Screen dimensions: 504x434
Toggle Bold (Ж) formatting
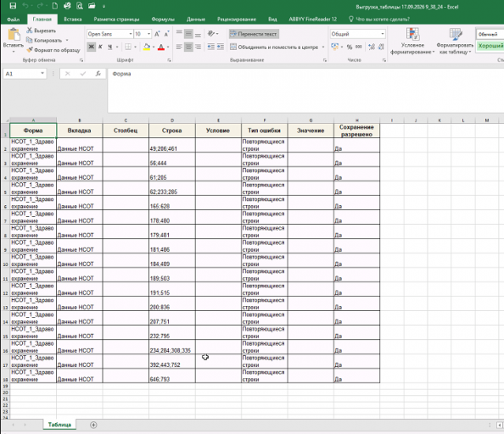coord(92,47)
